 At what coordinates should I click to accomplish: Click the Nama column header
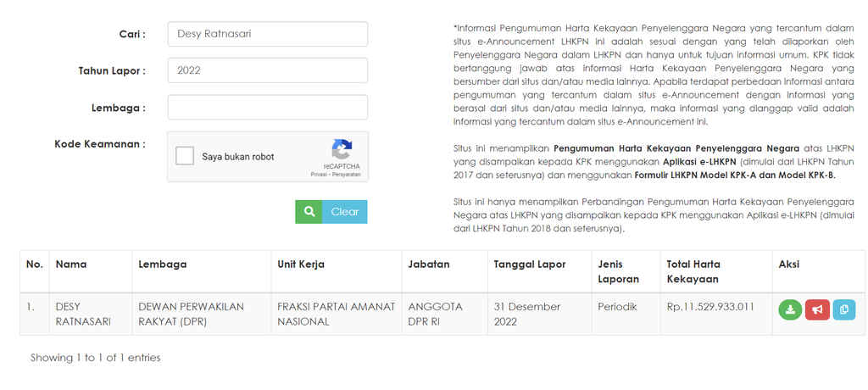point(71,265)
